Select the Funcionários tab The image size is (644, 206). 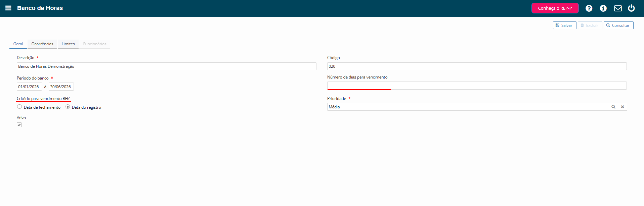click(x=95, y=44)
